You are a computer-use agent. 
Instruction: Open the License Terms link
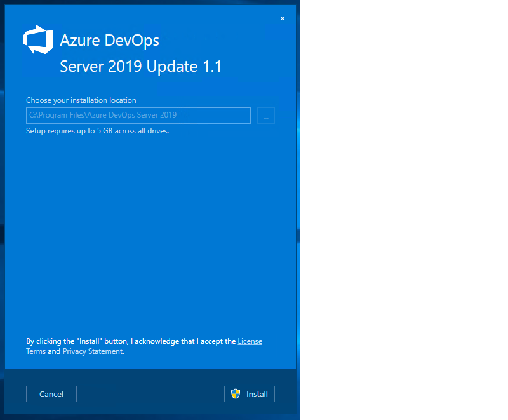pos(250,341)
